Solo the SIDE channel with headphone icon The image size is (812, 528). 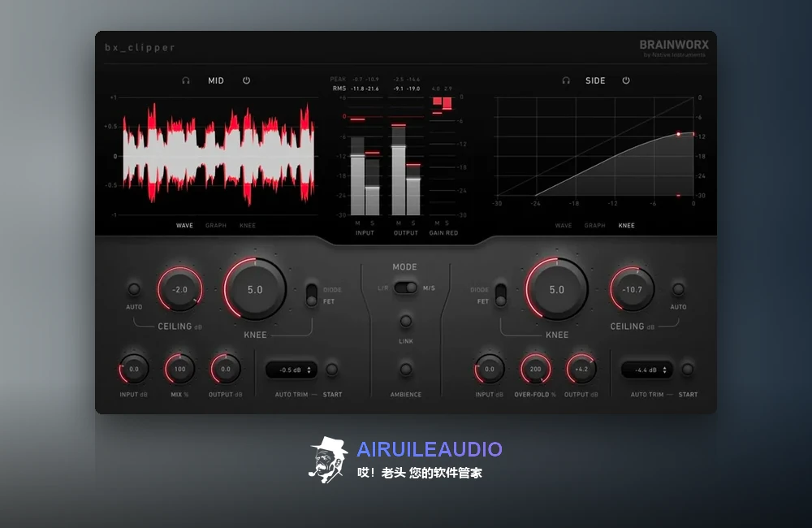[x=566, y=81]
